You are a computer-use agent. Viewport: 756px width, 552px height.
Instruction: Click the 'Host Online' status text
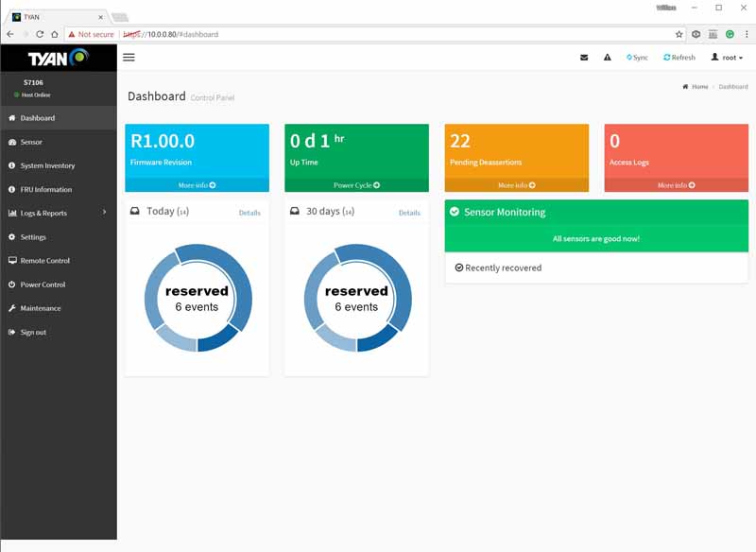(36, 95)
